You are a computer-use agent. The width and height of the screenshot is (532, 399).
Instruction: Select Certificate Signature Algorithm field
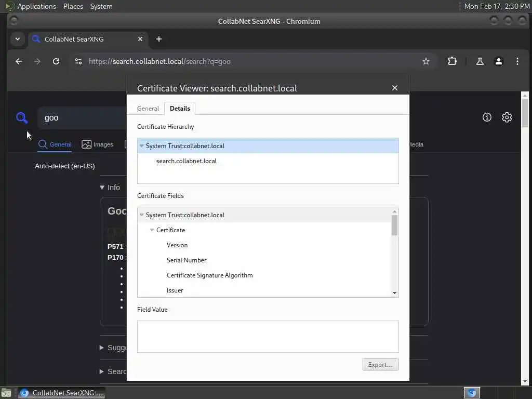point(210,275)
